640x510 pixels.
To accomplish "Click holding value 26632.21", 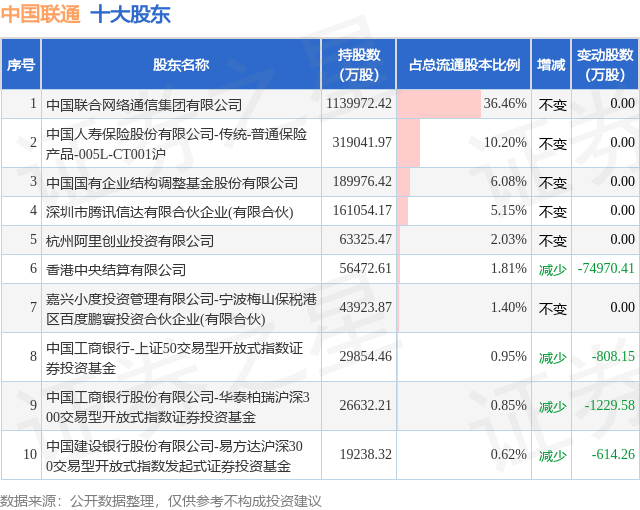I will coord(365,405).
